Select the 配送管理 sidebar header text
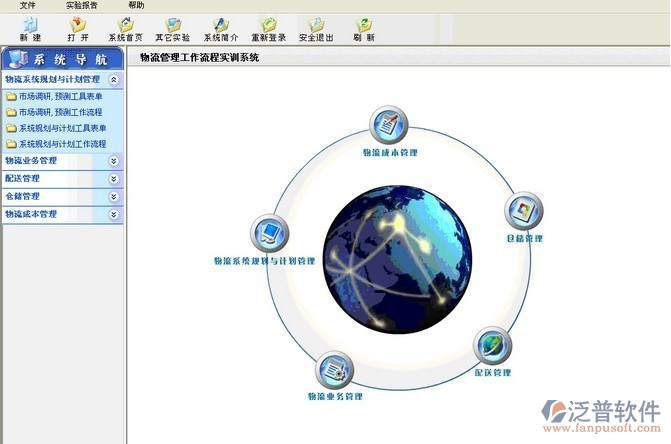Image resolution: width=671 pixels, height=444 pixels. [22, 178]
